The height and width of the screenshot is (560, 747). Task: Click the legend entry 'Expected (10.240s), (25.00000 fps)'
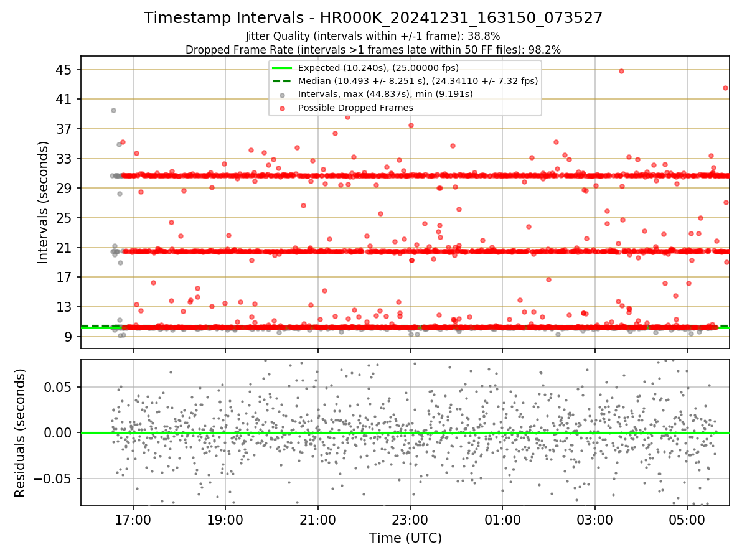(378, 68)
